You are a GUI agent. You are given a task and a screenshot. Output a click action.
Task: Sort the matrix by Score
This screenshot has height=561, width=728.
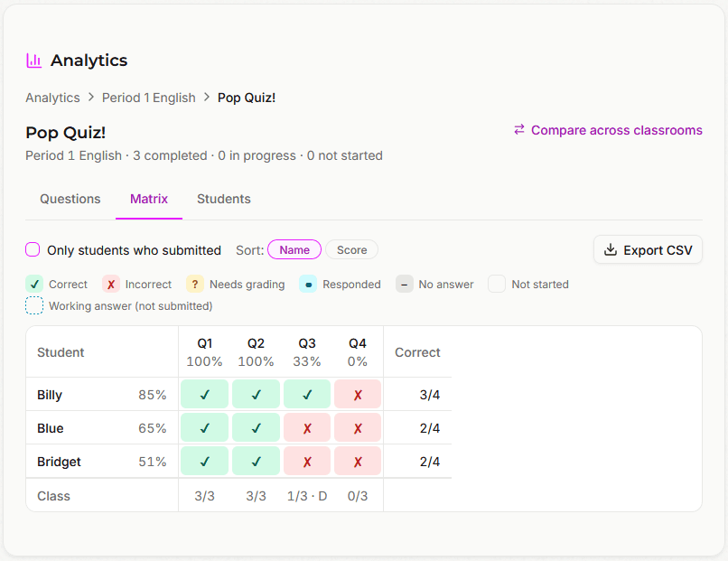(351, 250)
